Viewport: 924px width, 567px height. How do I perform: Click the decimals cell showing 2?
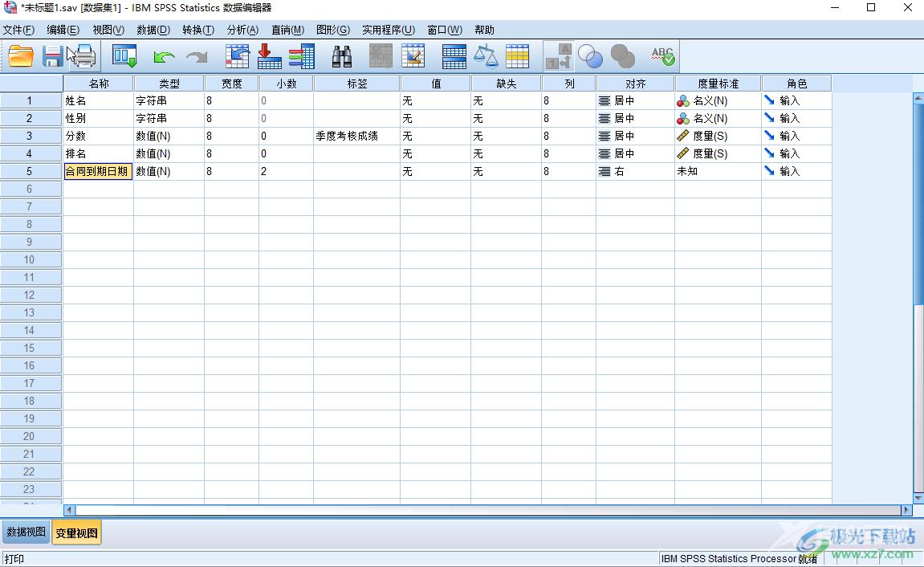click(x=286, y=172)
